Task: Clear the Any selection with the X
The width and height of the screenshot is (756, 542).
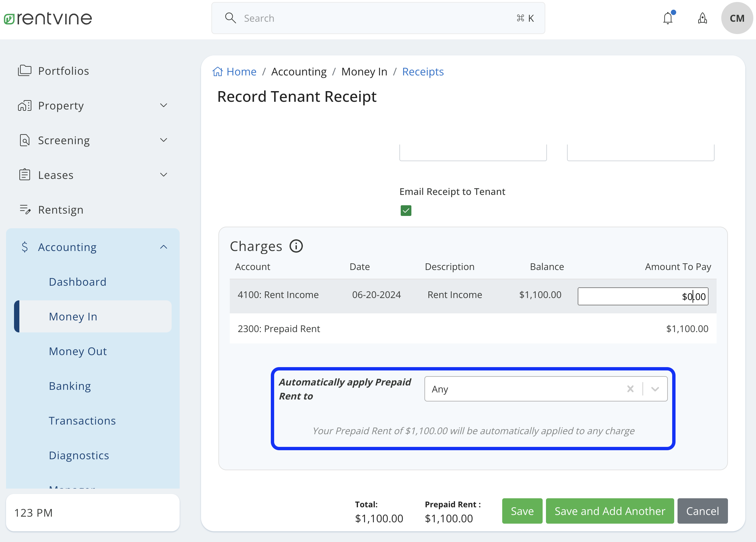Action: coord(630,389)
